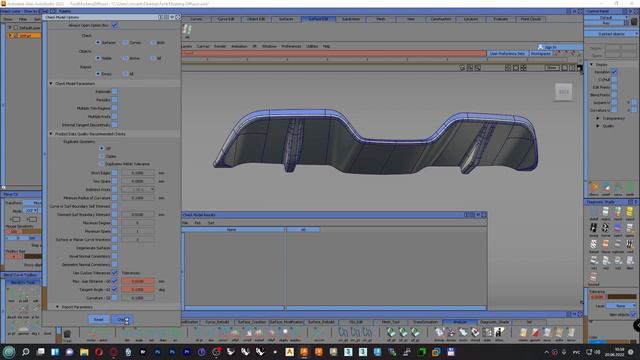
Task: Expand the Quality section
Action: pyautogui.click(x=598, y=126)
